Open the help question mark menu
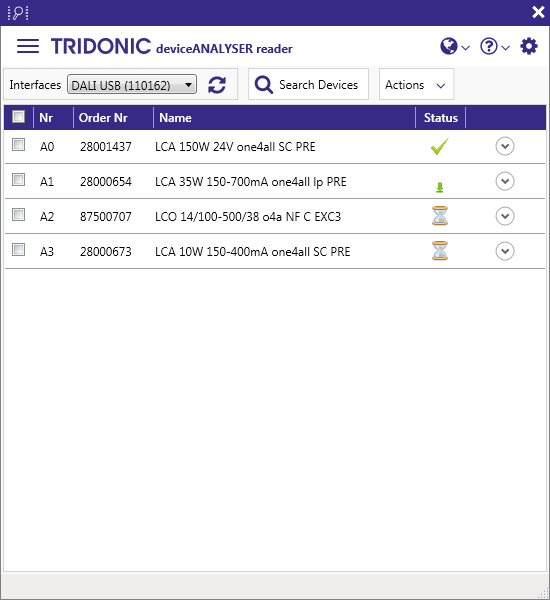The height and width of the screenshot is (600, 550). pos(495,47)
